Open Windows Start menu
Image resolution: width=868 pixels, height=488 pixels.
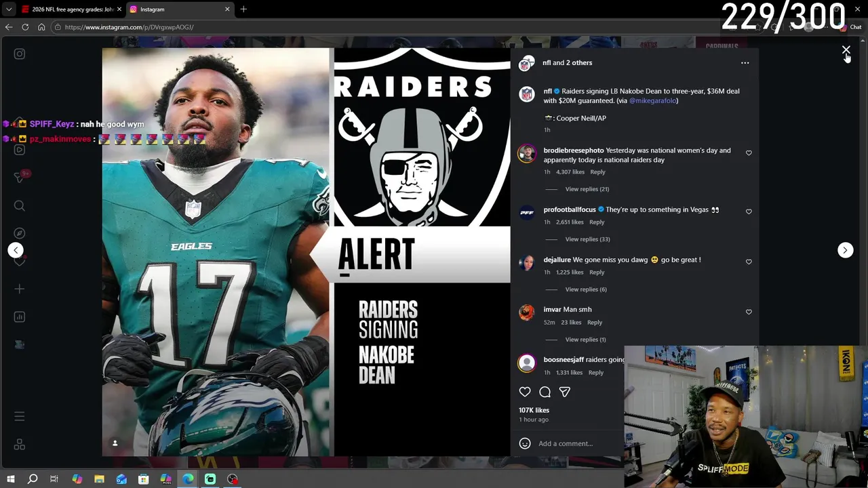pos(11,479)
